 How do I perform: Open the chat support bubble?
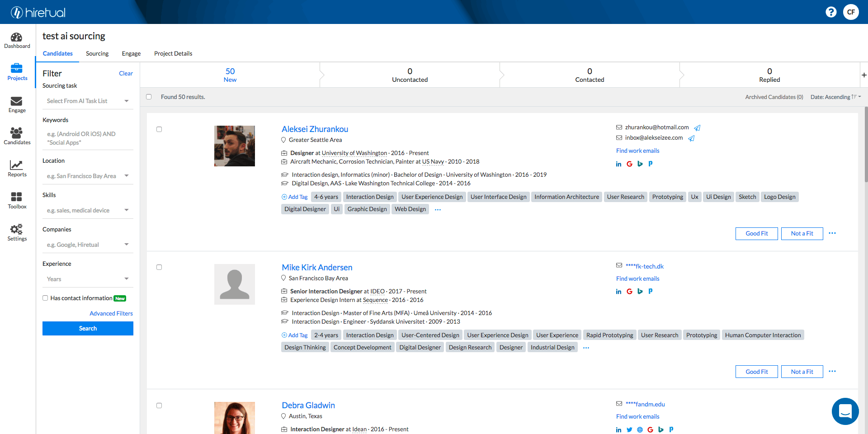845,411
